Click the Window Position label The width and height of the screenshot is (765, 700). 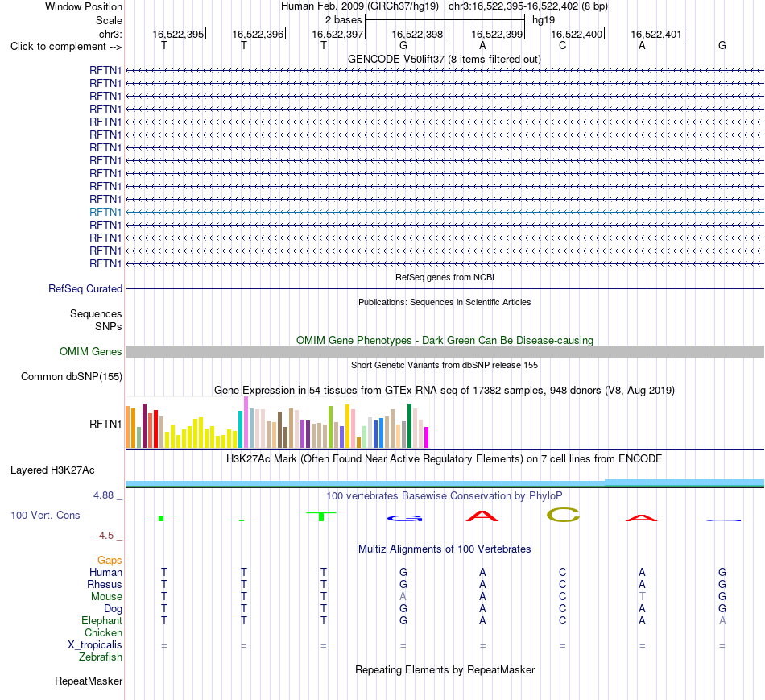84,6
